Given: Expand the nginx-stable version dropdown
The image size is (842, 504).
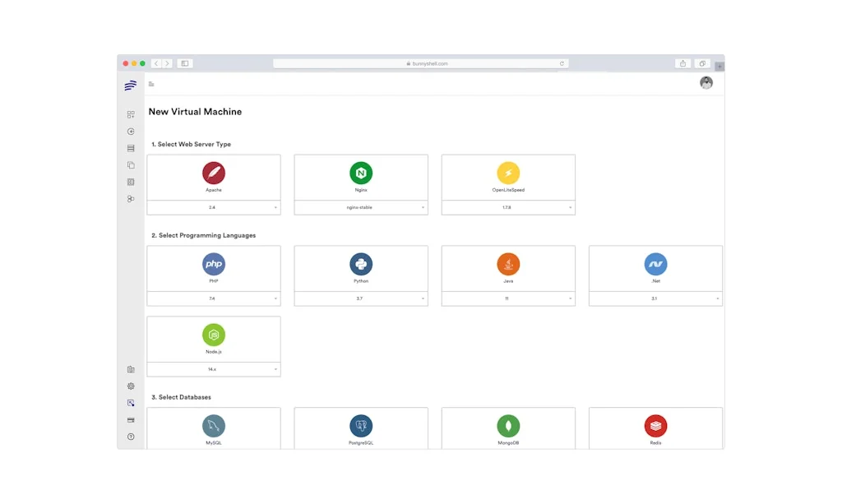Looking at the screenshot, I should pos(361,208).
